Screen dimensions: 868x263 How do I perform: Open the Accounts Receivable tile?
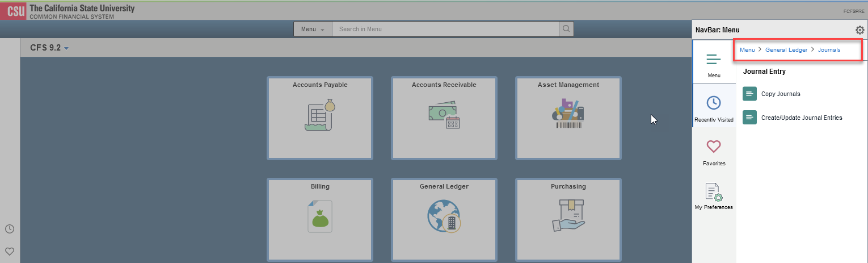pyautogui.click(x=444, y=118)
